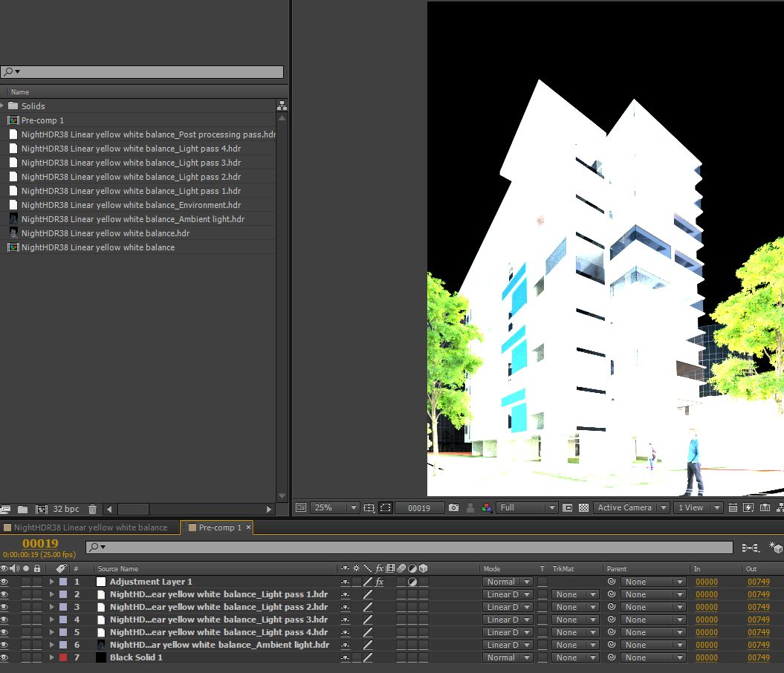Open the project flowchart view icon
The height and width of the screenshot is (673, 784).
click(x=282, y=106)
